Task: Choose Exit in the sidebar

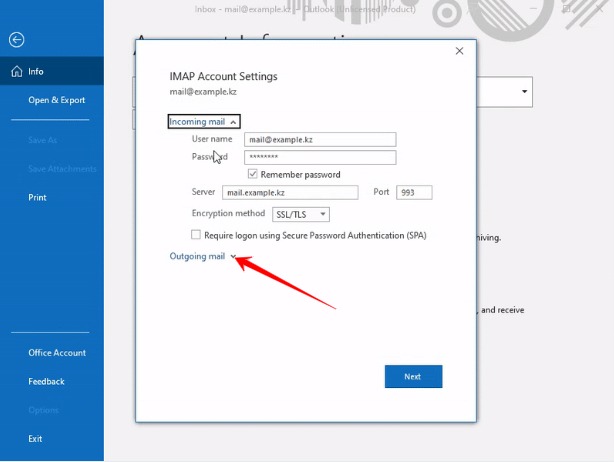Action: pyautogui.click(x=35, y=439)
